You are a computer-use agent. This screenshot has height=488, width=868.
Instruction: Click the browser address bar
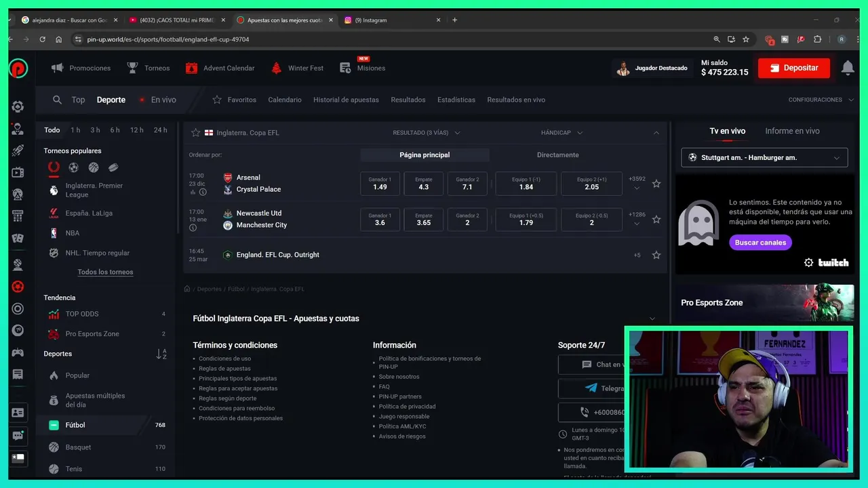point(393,39)
